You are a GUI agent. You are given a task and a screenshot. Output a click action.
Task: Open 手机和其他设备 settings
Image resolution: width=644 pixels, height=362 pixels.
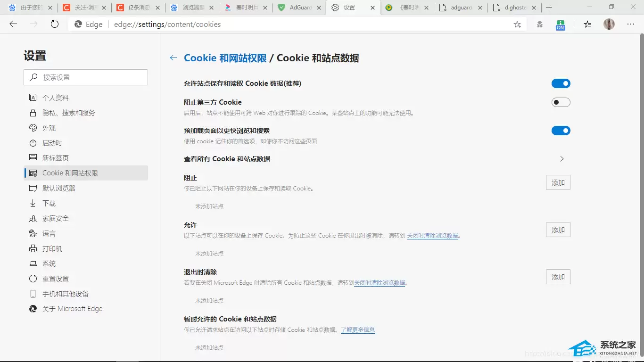coord(86,294)
